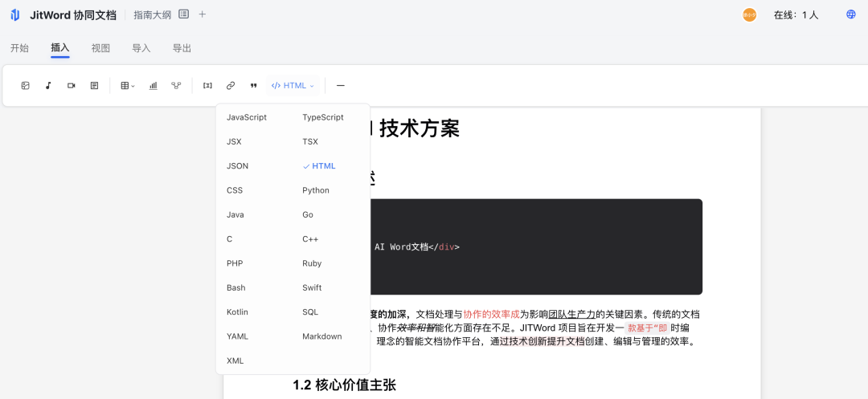868x399 pixels.
Task: Open the language globe icon
Action: pos(851,14)
